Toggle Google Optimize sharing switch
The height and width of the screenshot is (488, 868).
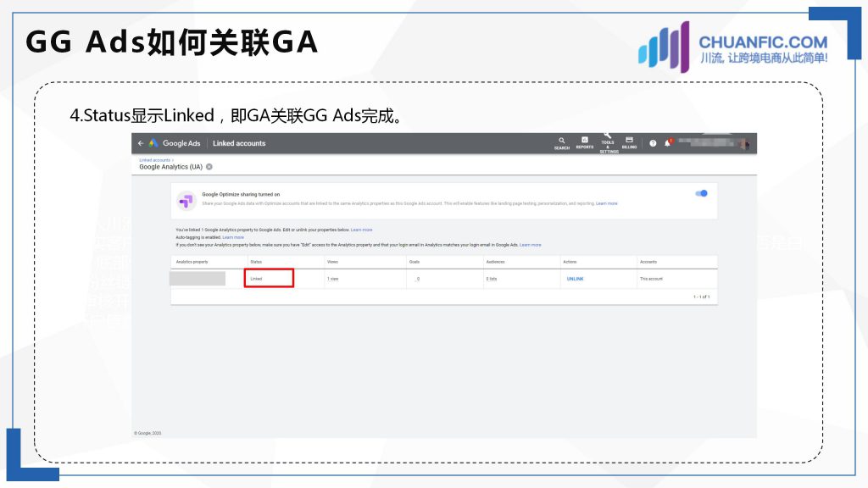pyautogui.click(x=701, y=193)
